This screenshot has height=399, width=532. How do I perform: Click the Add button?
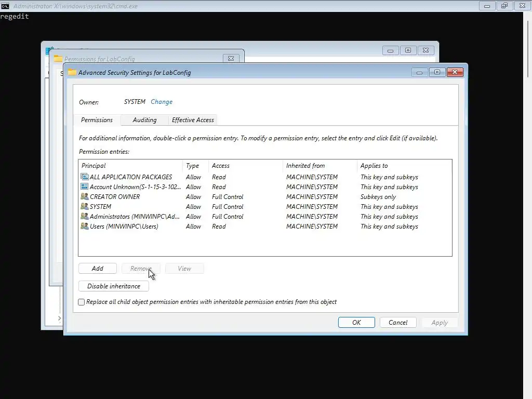point(97,269)
